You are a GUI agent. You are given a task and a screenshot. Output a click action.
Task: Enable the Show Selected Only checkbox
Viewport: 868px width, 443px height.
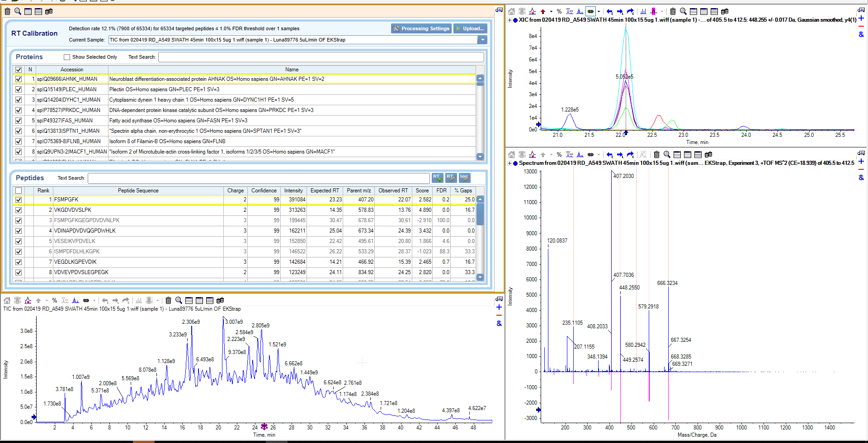point(67,57)
